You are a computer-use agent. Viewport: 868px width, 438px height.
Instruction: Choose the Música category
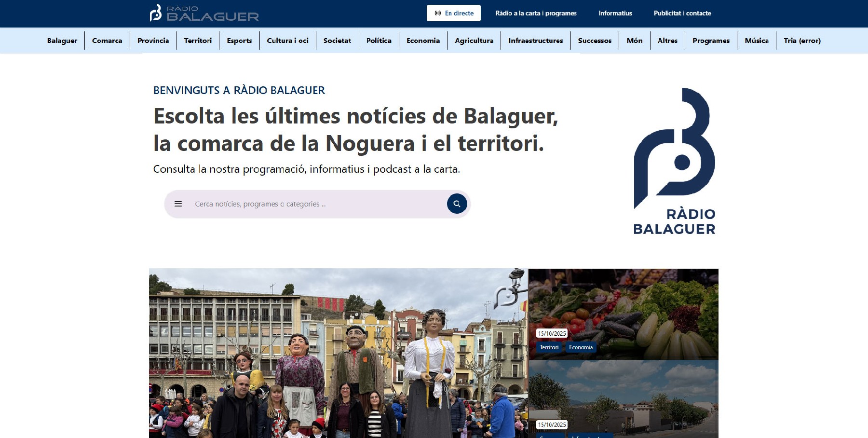click(756, 41)
